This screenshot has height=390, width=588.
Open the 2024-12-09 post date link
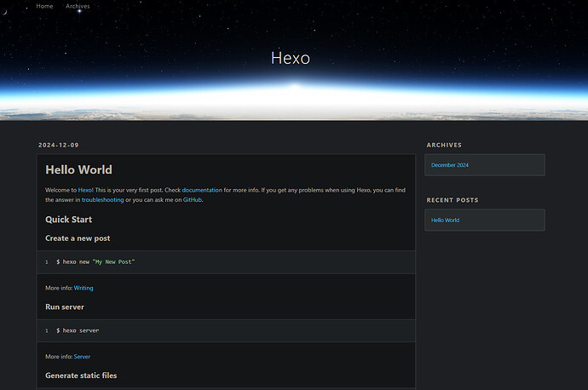(x=59, y=145)
